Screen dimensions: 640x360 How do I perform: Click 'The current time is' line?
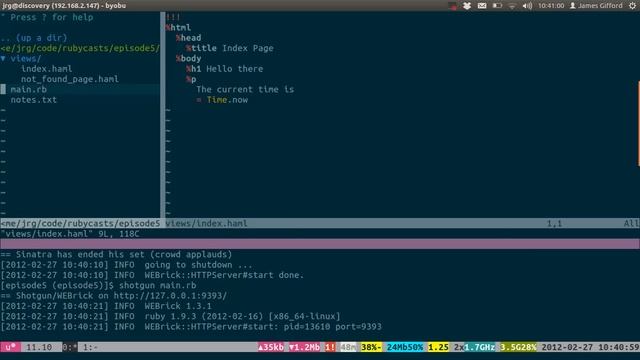[x=245, y=89]
